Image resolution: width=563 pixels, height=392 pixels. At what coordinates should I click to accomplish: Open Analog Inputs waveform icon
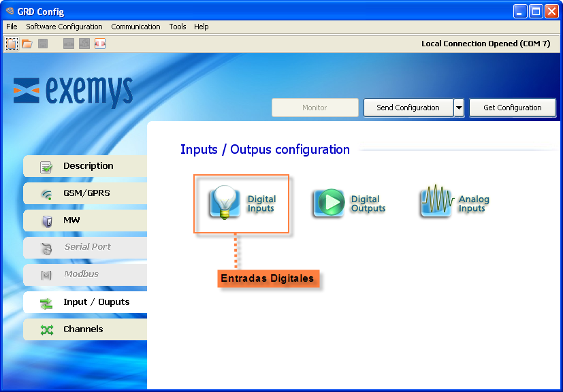point(436,201)
